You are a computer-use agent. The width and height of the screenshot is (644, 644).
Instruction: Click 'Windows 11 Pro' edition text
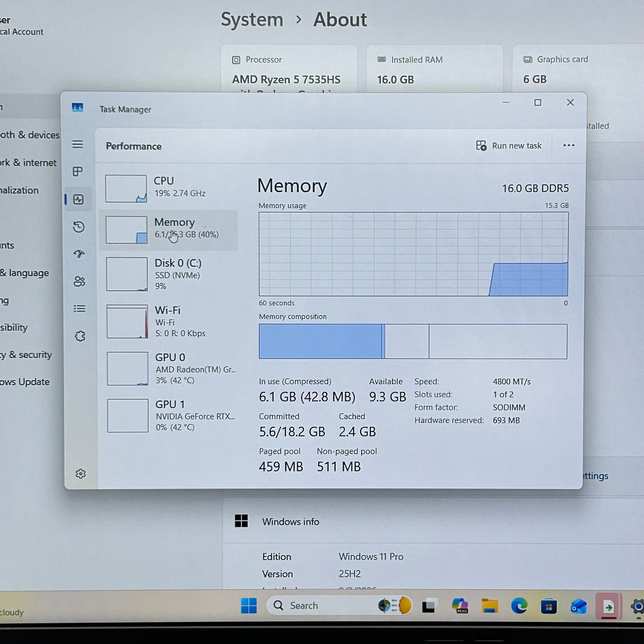pyautogui.click(x=371, y=557)
